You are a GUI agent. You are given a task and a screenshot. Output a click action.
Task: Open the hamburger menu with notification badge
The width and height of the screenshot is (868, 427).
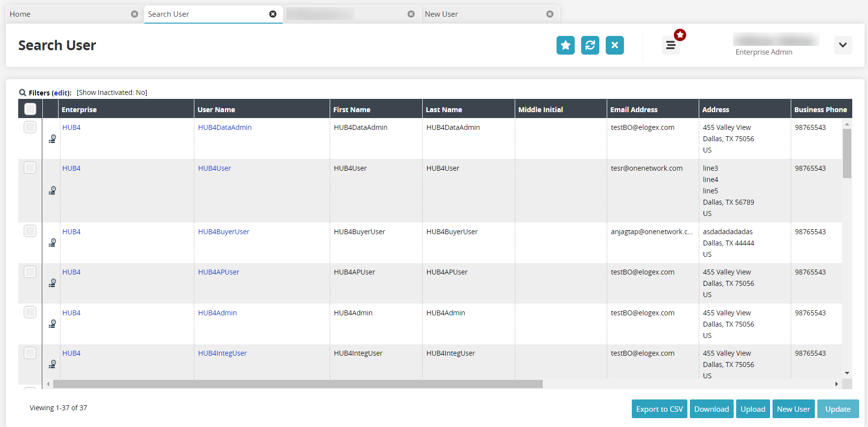point(671,45)
